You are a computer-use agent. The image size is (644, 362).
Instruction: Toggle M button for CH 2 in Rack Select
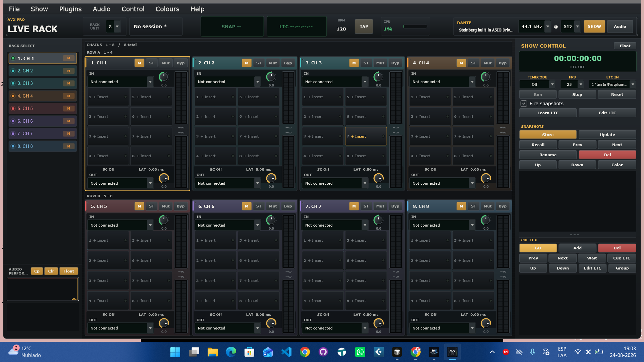[x=68, y=71]
